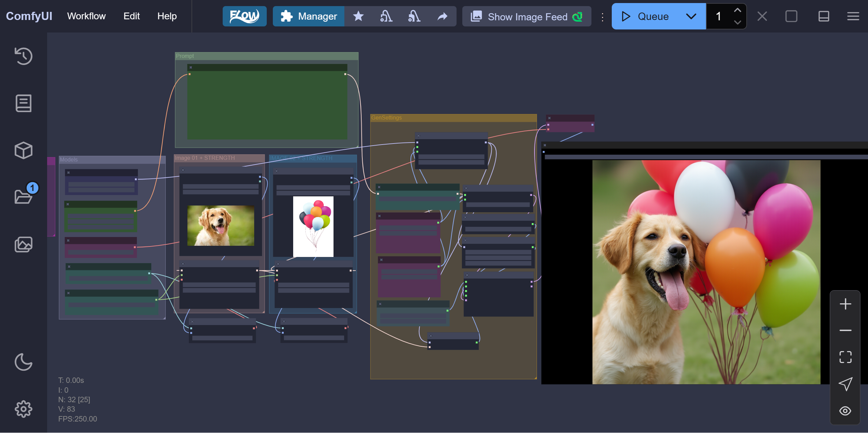Click the star favorites icon in toolbar

point(358,16)
